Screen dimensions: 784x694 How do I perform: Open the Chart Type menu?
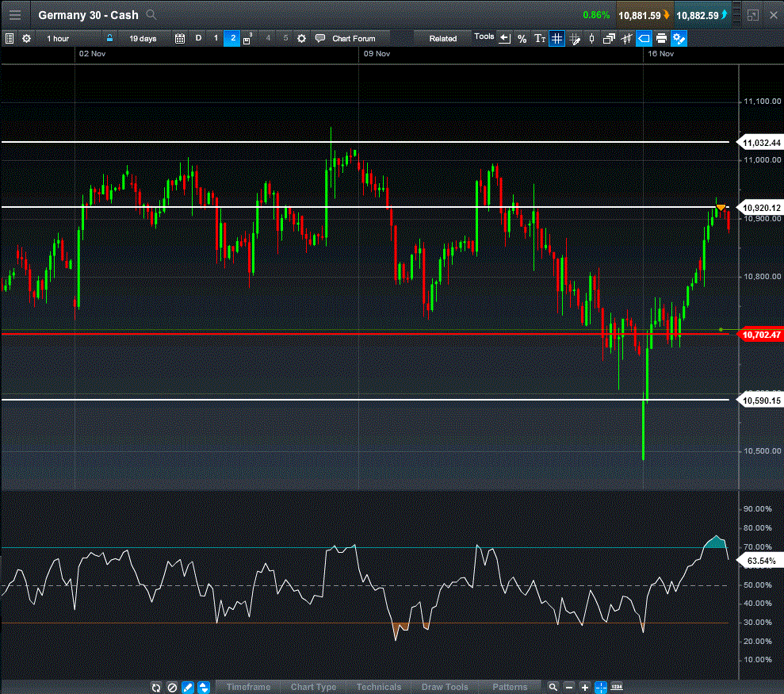coord(313,687)
